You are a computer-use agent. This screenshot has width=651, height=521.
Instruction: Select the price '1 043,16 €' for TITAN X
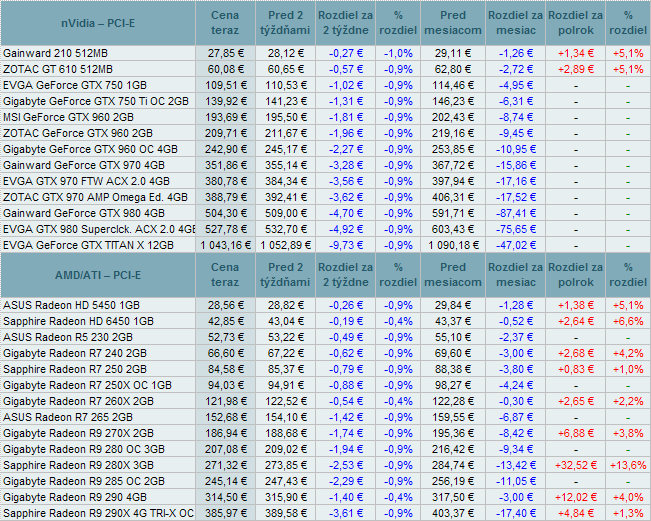point(226,245)
